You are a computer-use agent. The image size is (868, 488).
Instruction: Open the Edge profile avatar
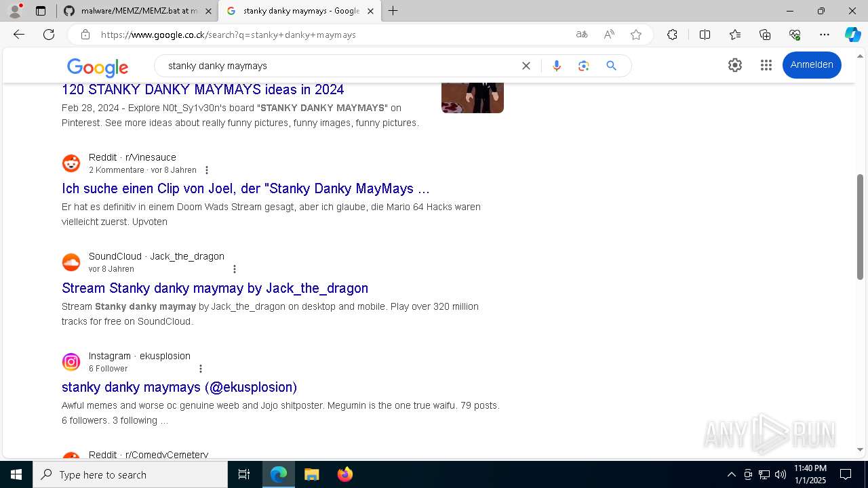(15, 11)
